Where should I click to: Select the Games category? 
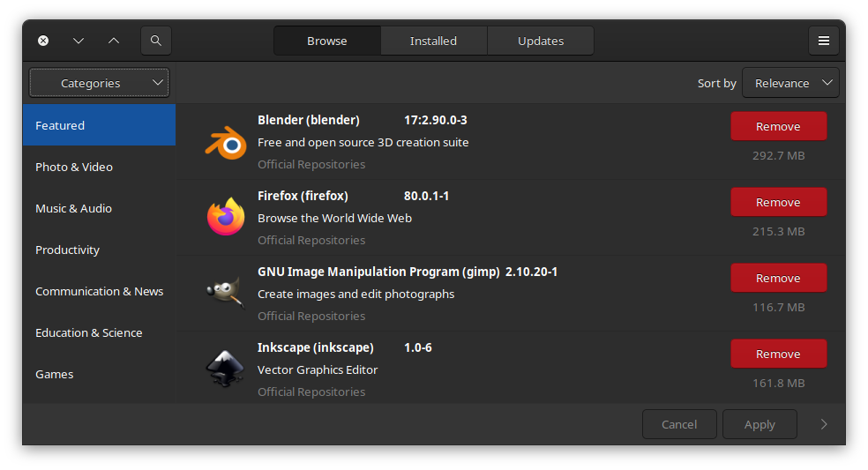tap(99, 374)
